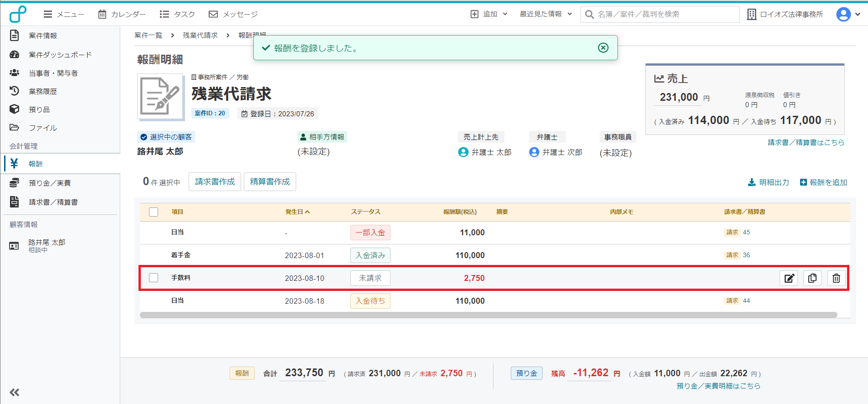Viewport: 868px width, 404px height.
Task: Open 業務履歴 in the sidebar
Action: [x=43, y=91]
